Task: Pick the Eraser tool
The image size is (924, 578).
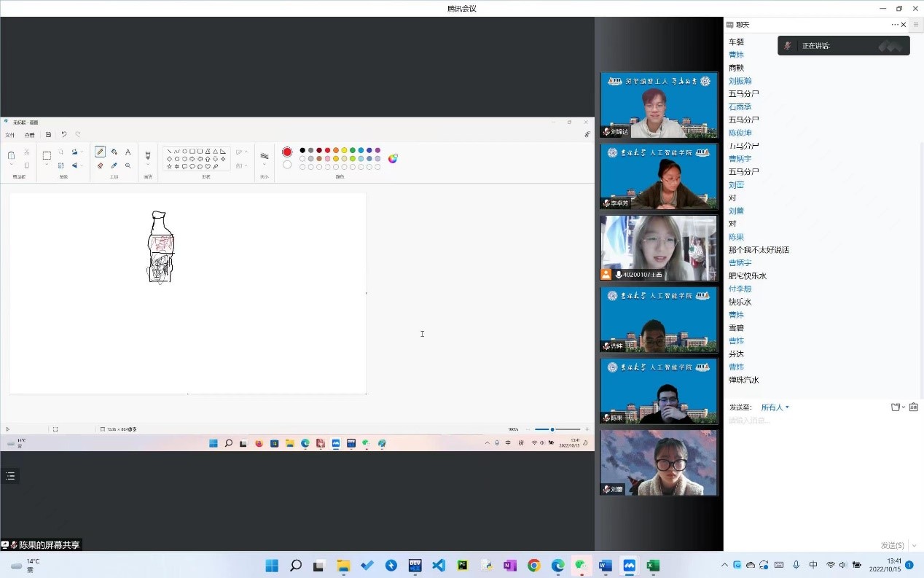Action: 100,165
